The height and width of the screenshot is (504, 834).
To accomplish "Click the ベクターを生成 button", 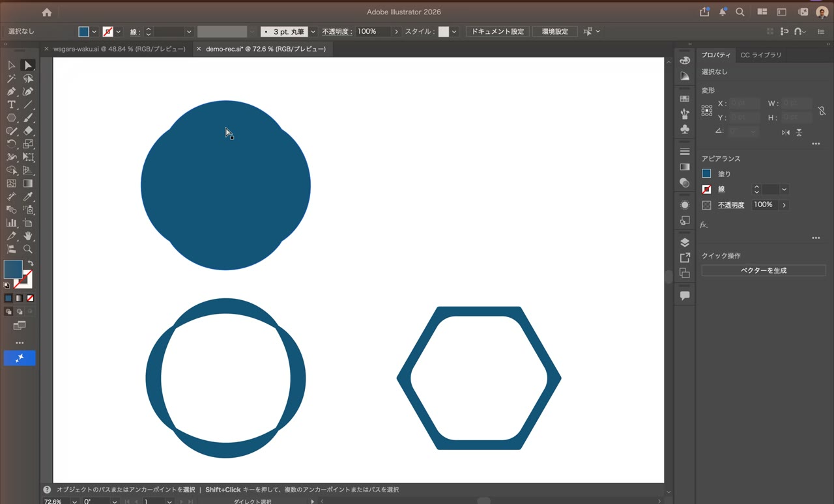I will 764,270.
